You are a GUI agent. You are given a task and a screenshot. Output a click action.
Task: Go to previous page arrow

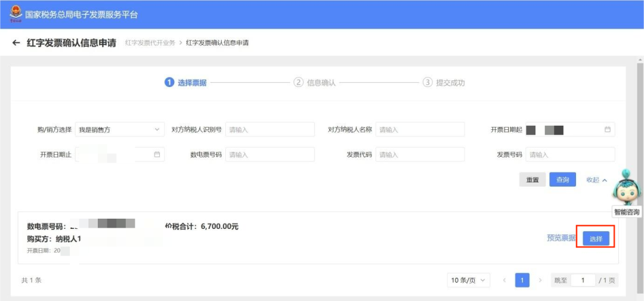point(504,280)
